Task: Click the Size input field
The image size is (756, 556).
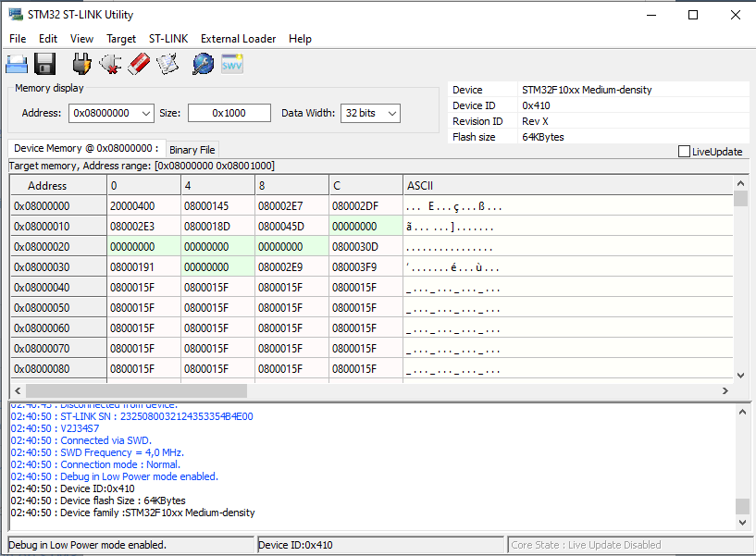Action: point(229,113)
